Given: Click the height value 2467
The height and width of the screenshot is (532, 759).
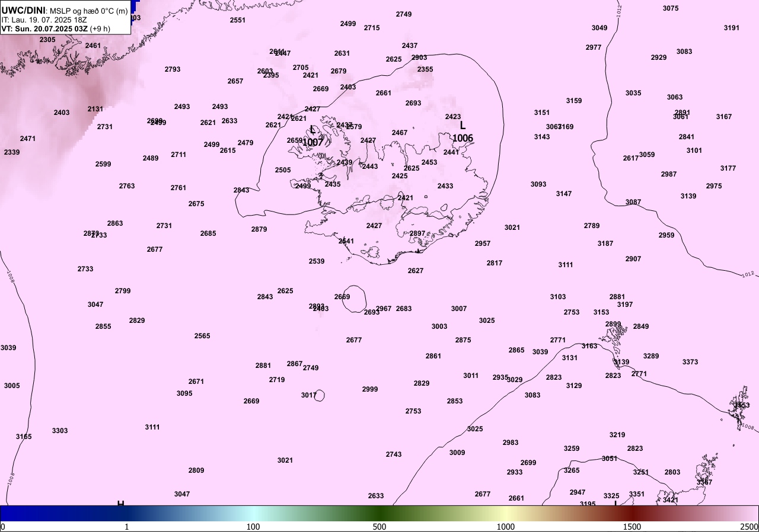Looking at the screenshot, I should pyautogui.click(x=400, y=133).
